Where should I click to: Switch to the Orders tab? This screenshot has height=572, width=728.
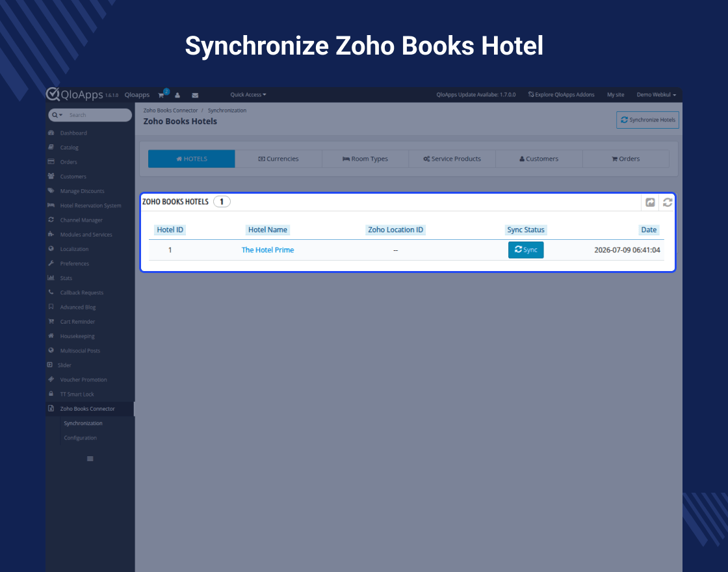pos(626,159)
